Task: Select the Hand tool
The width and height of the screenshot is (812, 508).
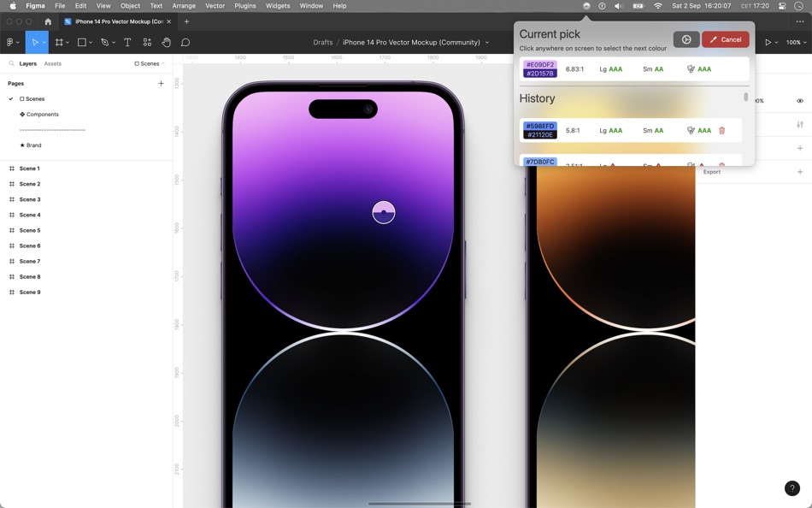Action: 166,43
